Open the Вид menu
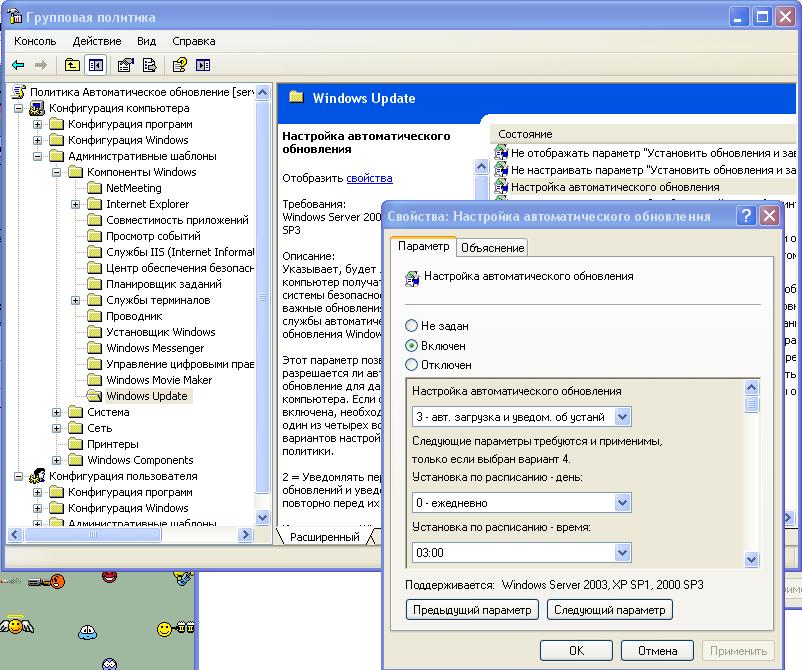Viewport: 802px width, 670px height. pyautogui.click(x=146, y=41)
